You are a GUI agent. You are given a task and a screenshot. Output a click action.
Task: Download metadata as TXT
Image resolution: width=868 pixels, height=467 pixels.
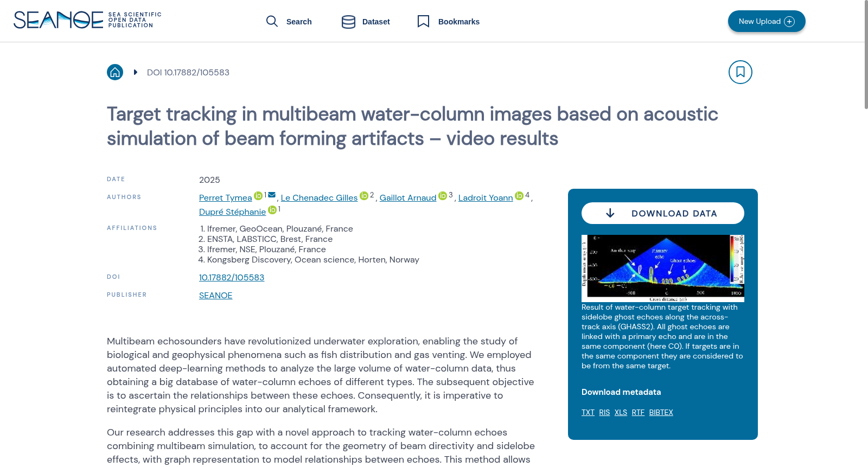[x=588, y=413]
